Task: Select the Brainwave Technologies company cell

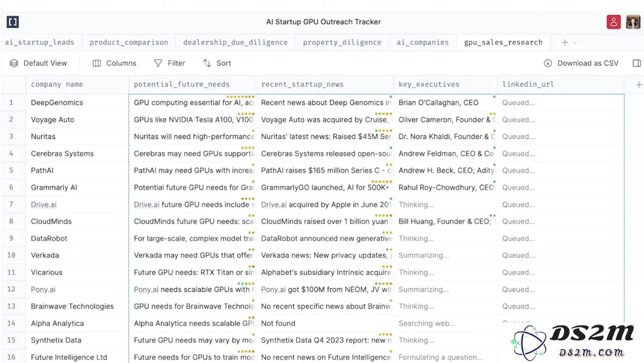Action: tap(77, 306)
